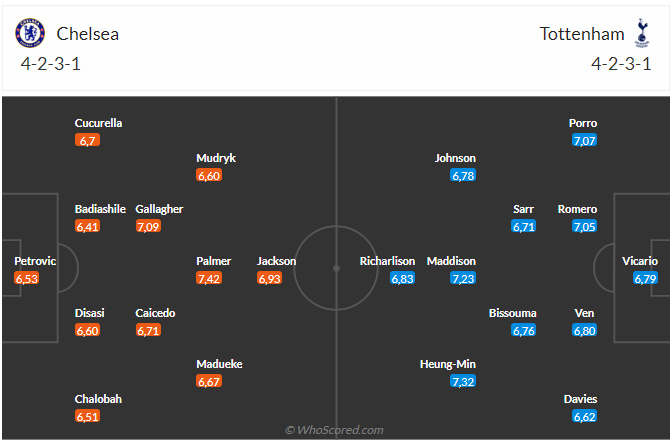Select goalkeeper Vicario's name

pyautogui.click(x=640, y=261)
